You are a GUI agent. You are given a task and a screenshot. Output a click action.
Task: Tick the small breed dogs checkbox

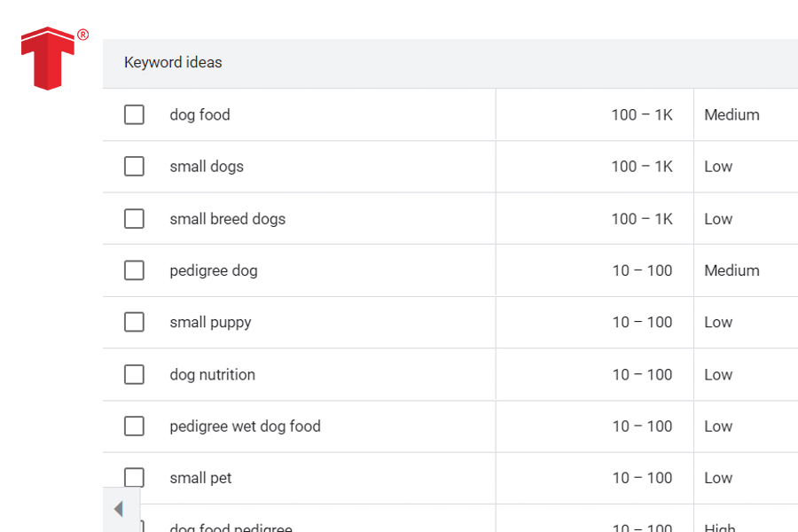(134, 219)
